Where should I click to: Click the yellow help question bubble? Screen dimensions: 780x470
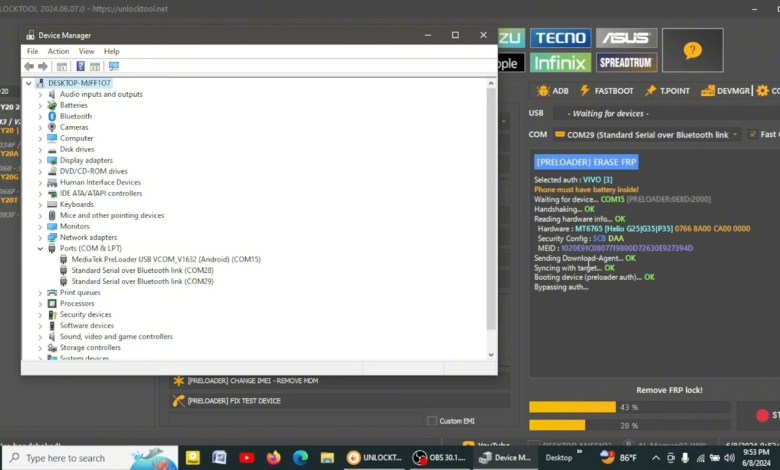(692, 50)
